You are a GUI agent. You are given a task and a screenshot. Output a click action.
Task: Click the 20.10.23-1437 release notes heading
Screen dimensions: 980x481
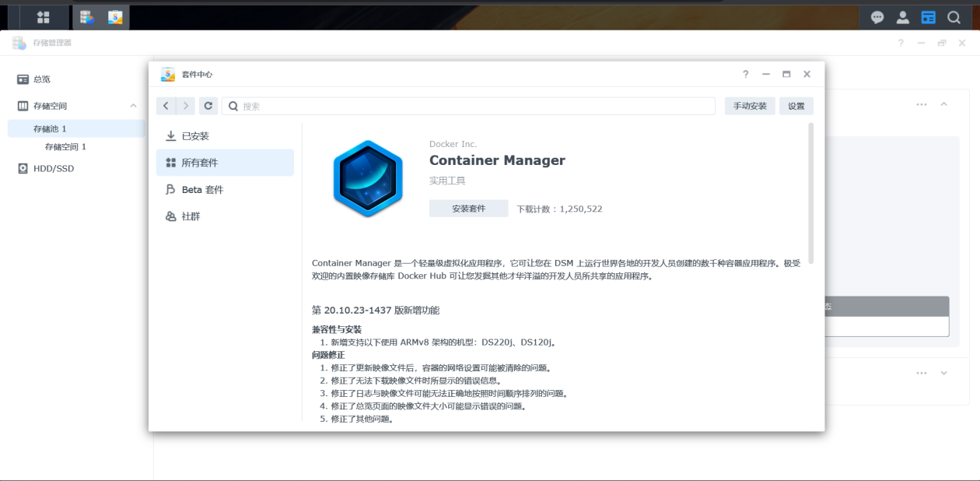(x=376, y=310)
